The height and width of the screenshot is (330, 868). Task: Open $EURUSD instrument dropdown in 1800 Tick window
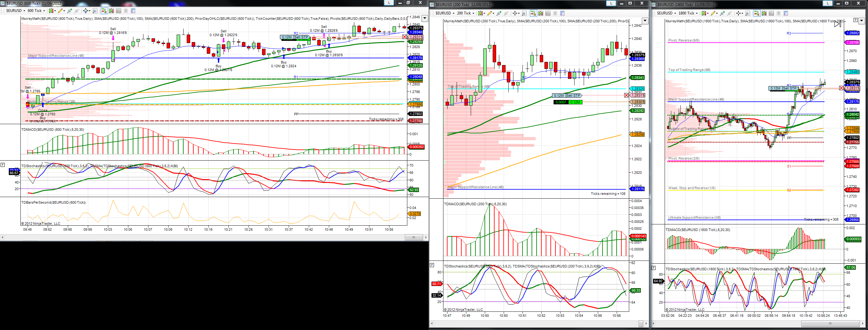(667, 14)
